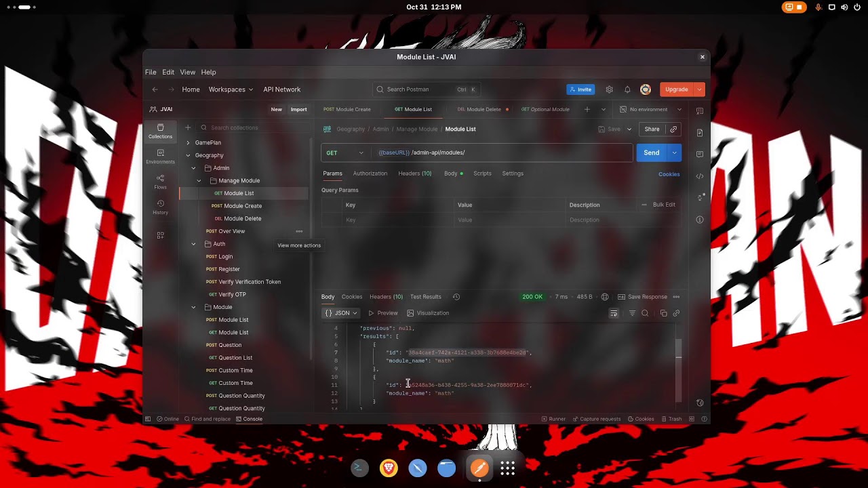
Task: Collapse the Geography collection
Action: pyautogui.click(x=189, y=155)
